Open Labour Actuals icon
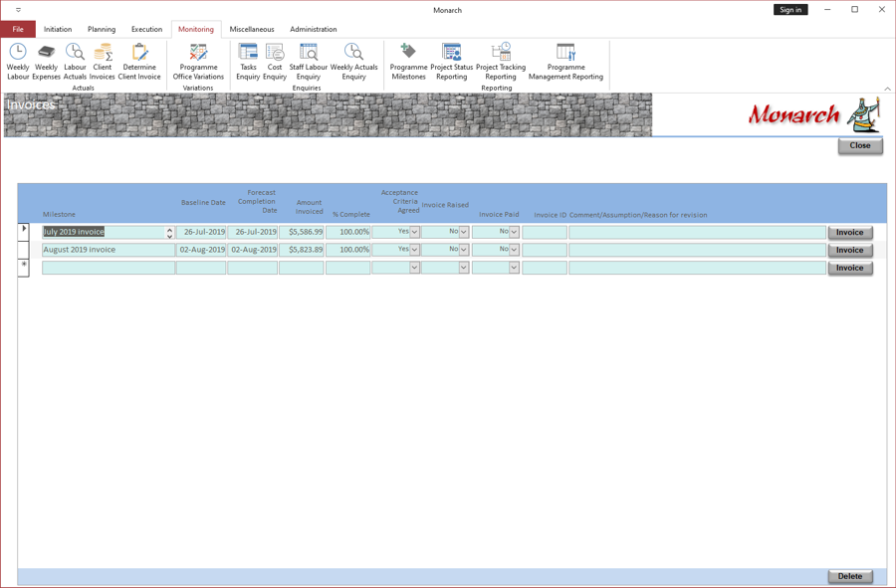This screenshot has height=588, width=896. (75, 62)
